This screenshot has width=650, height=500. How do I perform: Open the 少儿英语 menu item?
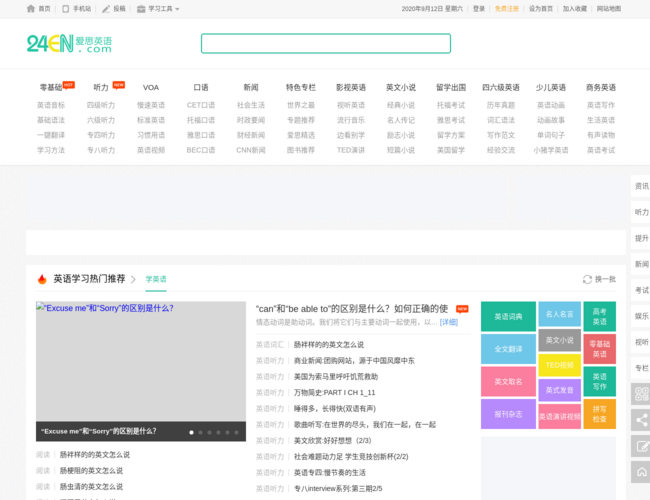click(x=551, y=87)
